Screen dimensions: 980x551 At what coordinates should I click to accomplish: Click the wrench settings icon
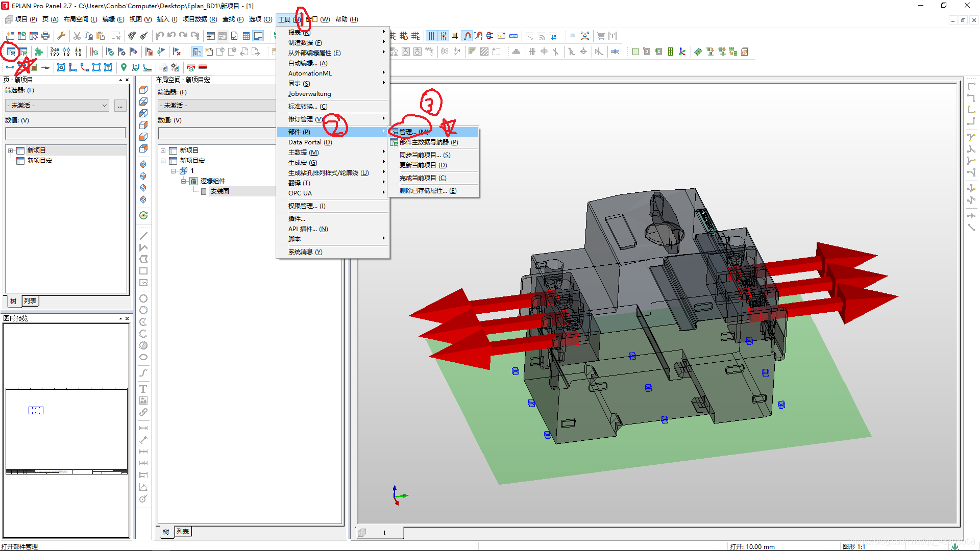pos(61,36)
